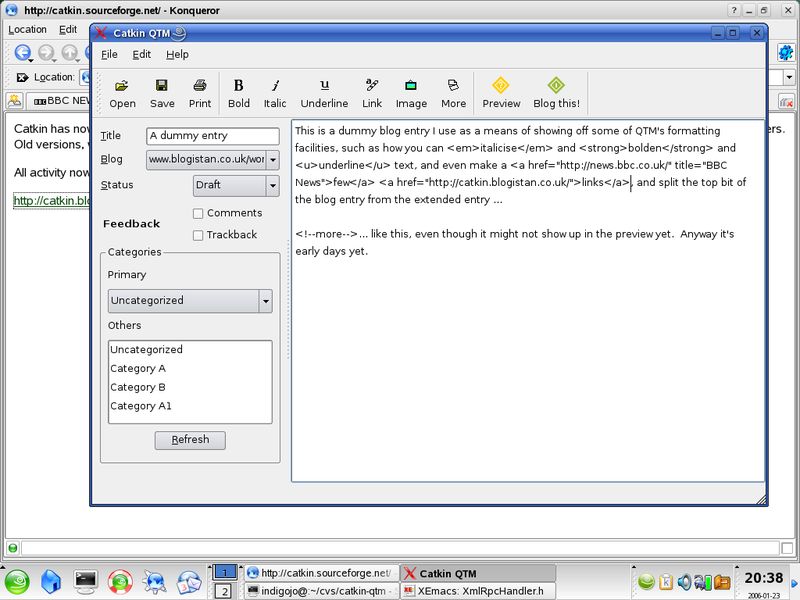The width and height of the screenshot is (800, 600).
Task: Follow the http://catkin.bl link in Konqueror
Action: click(52, 201)
